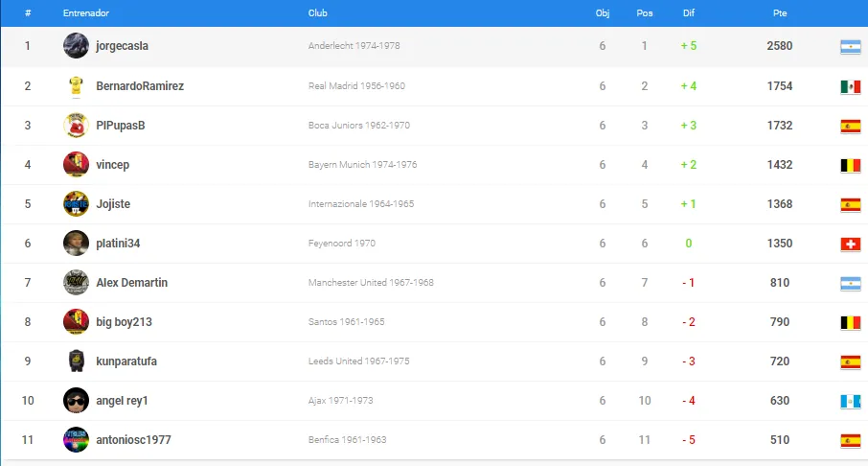This screenshot has height=466, width=868.
Task: Click the 510 points value
Action: coord(780,440)
